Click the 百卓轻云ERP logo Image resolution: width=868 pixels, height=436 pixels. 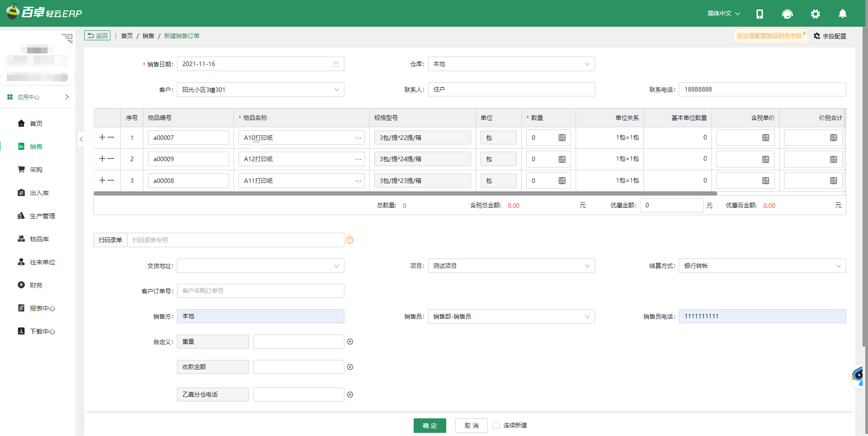tap(44, 12)
